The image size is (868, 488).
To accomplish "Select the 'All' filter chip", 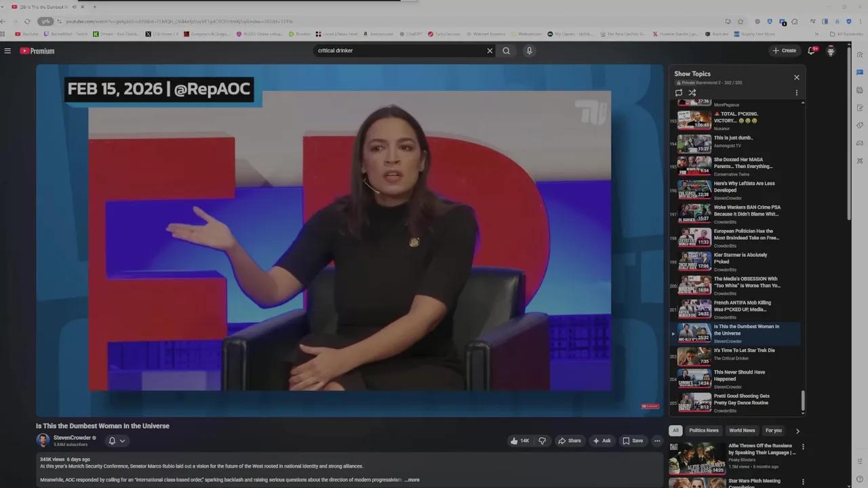I will pos(675,430).
